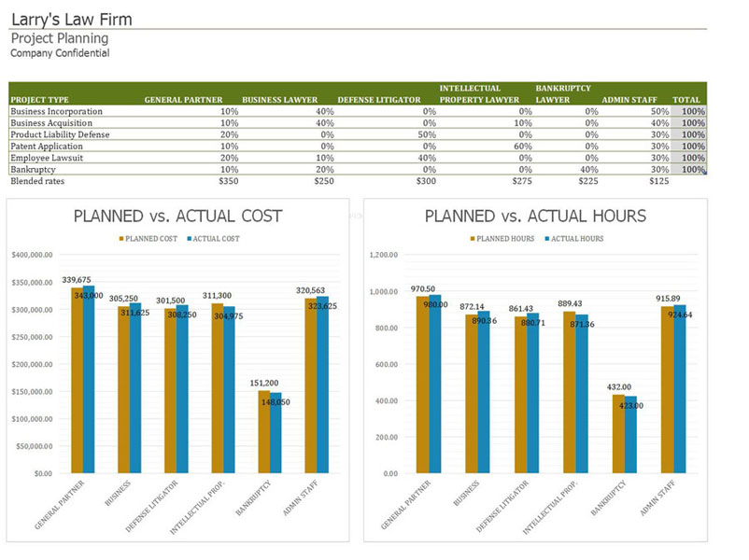Select the Business Incorporation row label
The image size is (749, 560).
(x=56, y=111)
